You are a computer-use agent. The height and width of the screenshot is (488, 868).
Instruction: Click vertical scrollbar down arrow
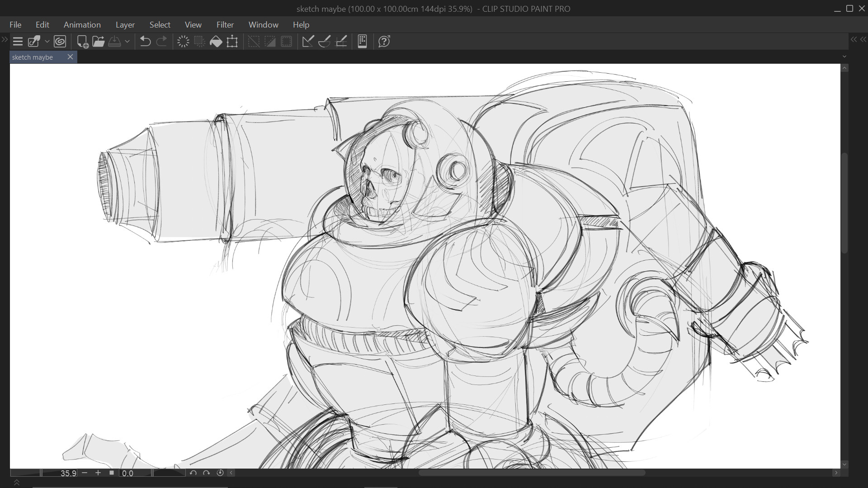[x=844, y=464]
